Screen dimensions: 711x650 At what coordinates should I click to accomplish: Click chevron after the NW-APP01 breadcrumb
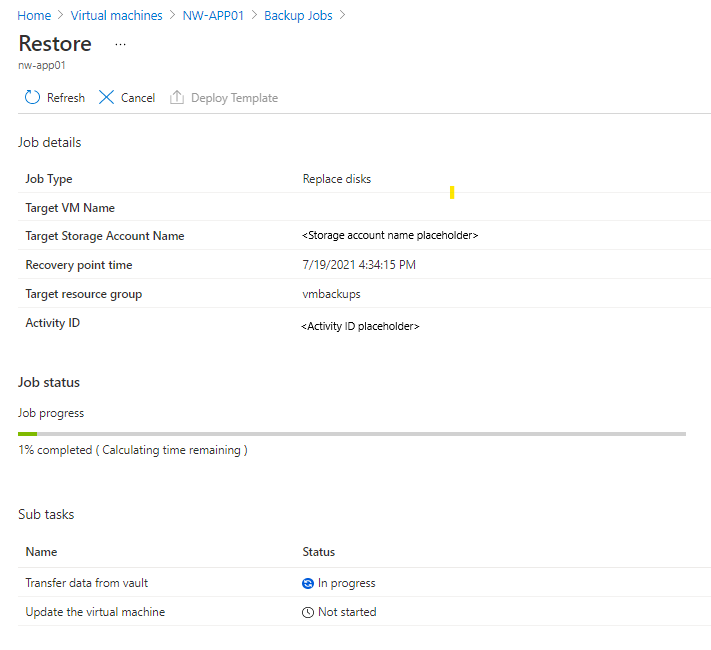click(254, 15)
